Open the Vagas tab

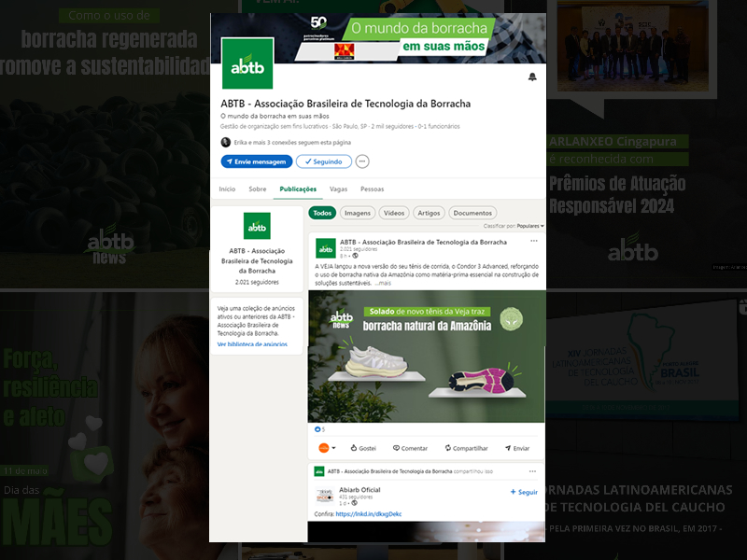(x=338, y=189)
